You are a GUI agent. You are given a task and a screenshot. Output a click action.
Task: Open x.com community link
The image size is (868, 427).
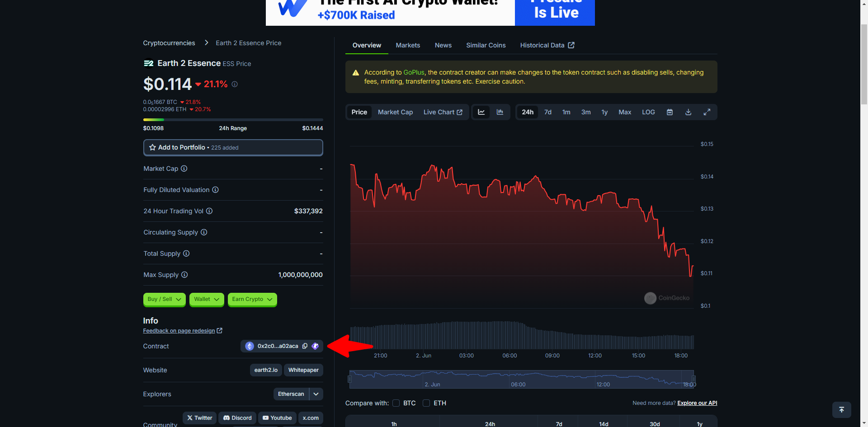[311, 418]
